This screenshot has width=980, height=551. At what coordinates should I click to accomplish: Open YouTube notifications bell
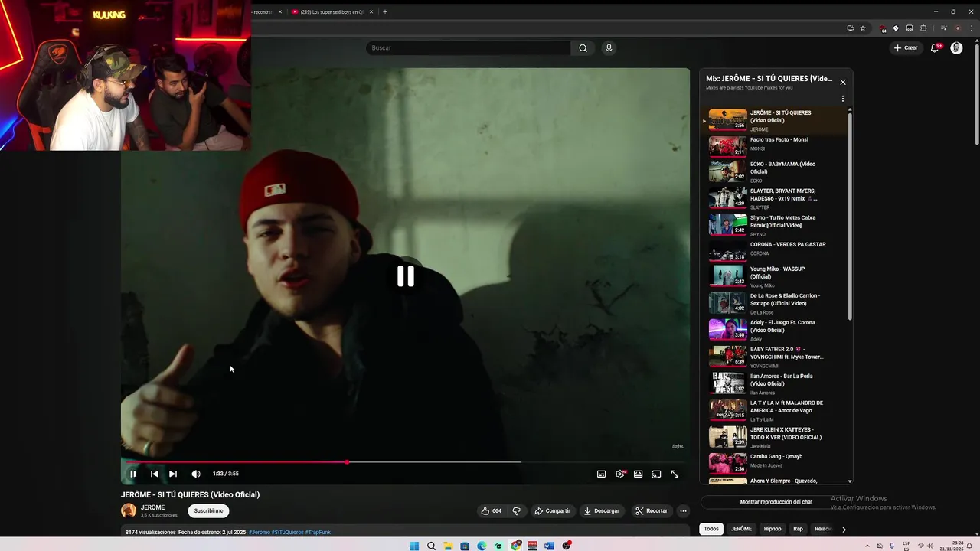pyautogui.click(x=935, y=47)
